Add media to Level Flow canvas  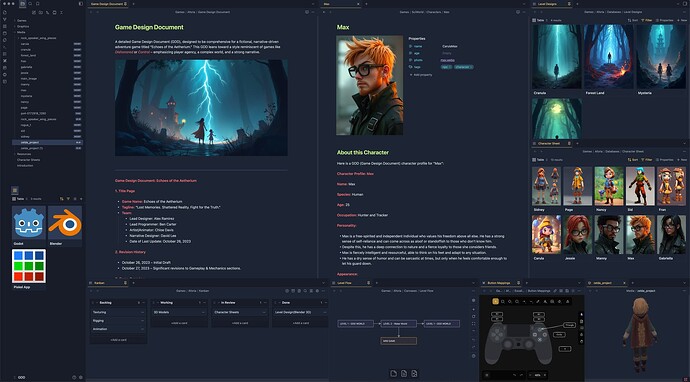click(414, 374)
